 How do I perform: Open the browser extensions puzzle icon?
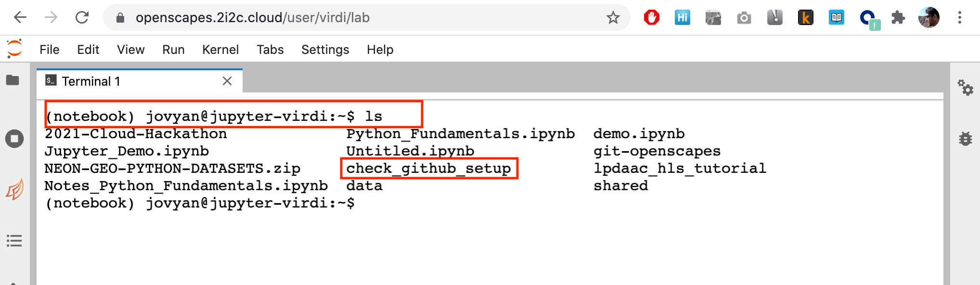tap(898, 18)
